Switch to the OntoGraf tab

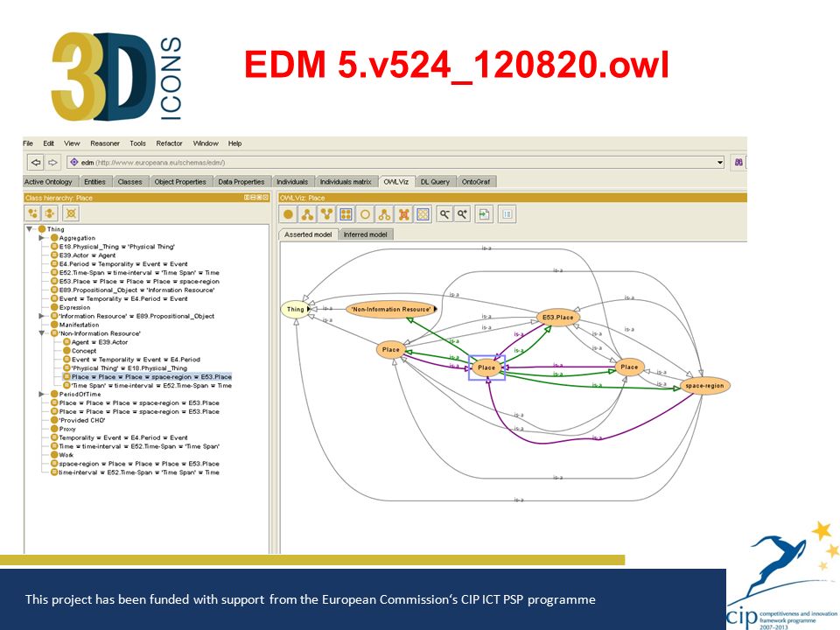click(476, 182)
